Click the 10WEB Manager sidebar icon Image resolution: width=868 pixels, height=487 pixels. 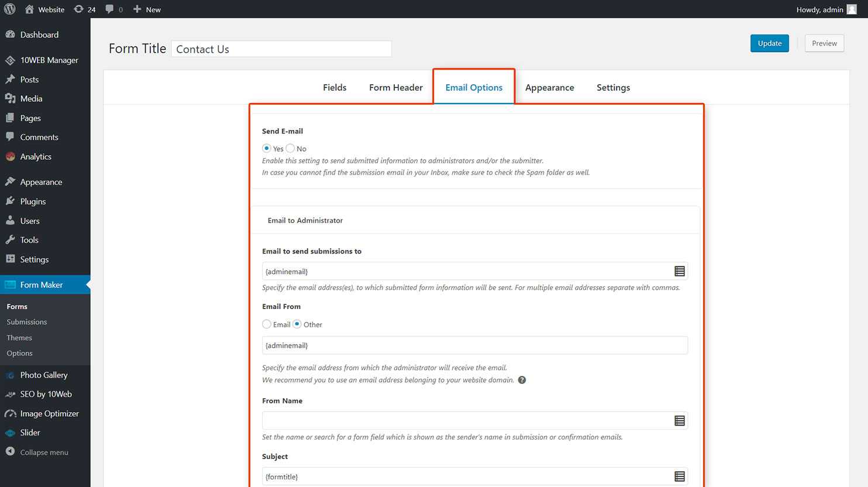(x=10, y=60)
